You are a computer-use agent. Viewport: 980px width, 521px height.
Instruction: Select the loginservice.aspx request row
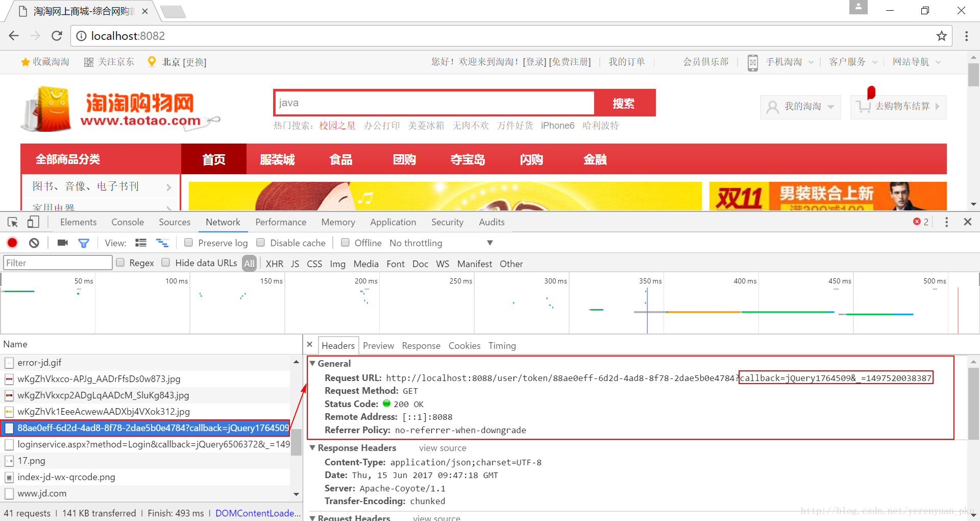[145, 444]
